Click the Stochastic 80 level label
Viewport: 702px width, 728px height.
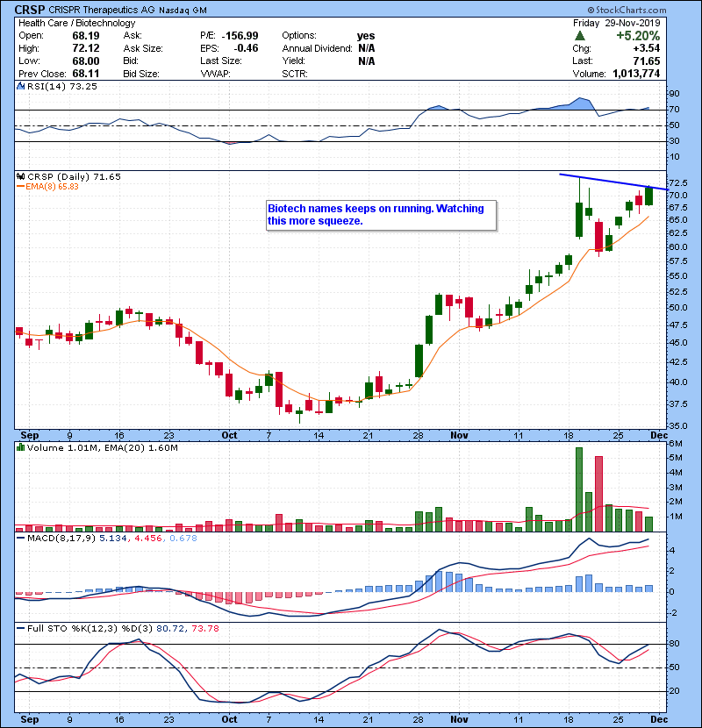pos(674,644)
